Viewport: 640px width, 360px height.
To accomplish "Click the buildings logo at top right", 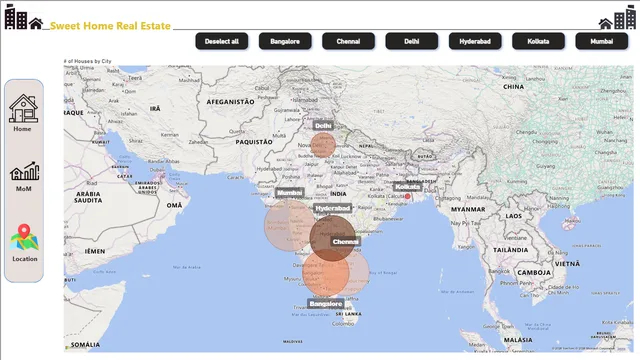I will (x=617, y=18).
